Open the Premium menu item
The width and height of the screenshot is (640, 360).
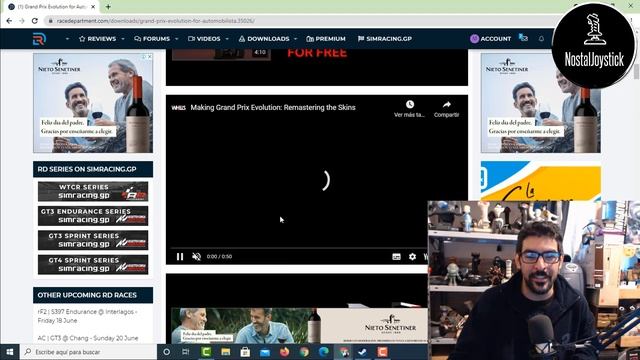[326, 39]
